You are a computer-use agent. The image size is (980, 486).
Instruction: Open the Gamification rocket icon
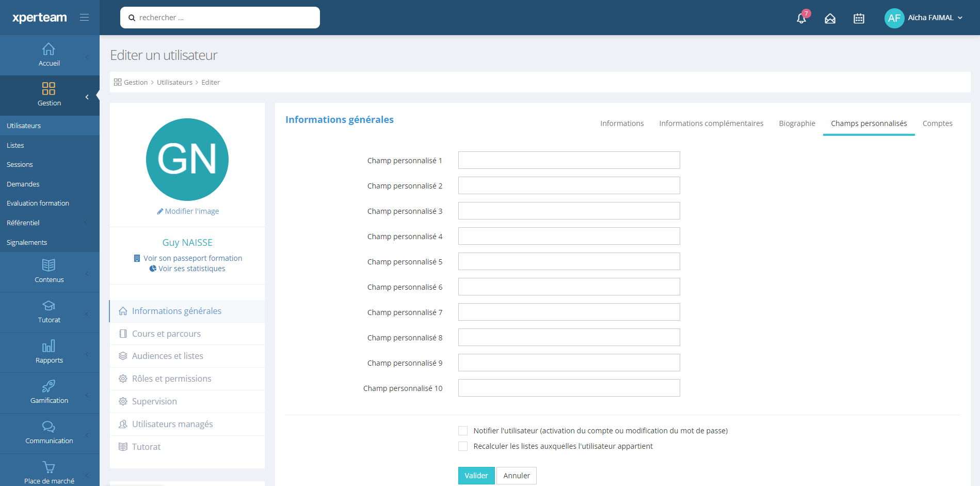point(49,386)
